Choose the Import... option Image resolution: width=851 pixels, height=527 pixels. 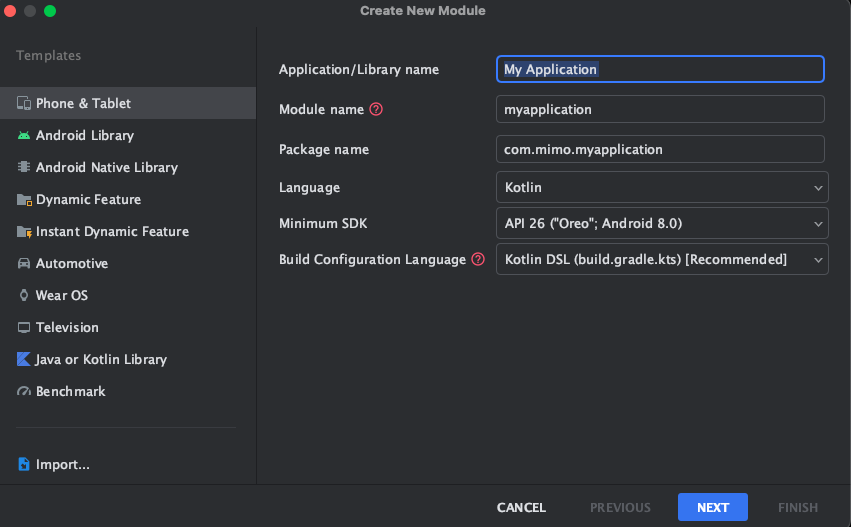62,464
